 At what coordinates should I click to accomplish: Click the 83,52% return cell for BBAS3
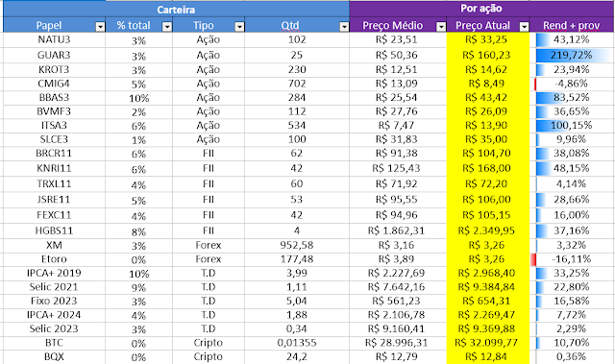click(x=572, y=97)
